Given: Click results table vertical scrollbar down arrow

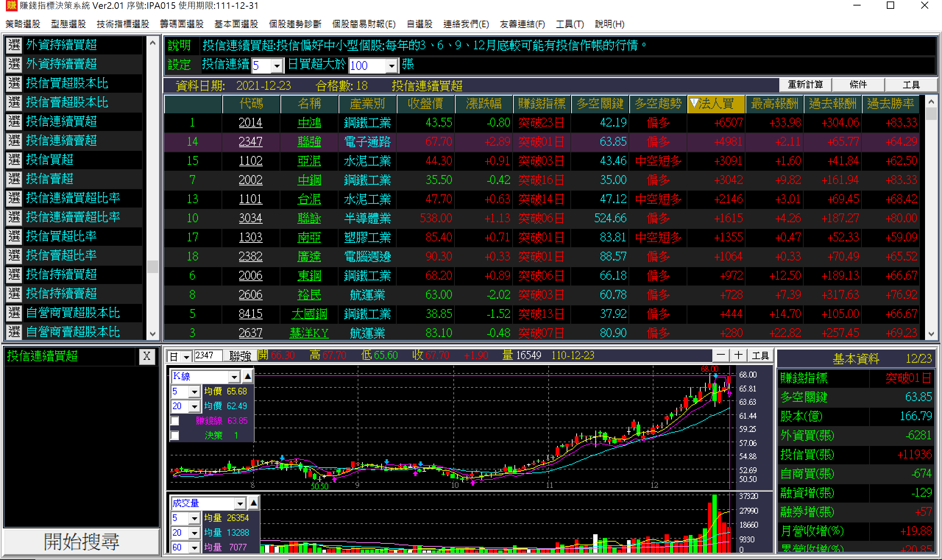Looking at the screenshot, I should [931, 334].
